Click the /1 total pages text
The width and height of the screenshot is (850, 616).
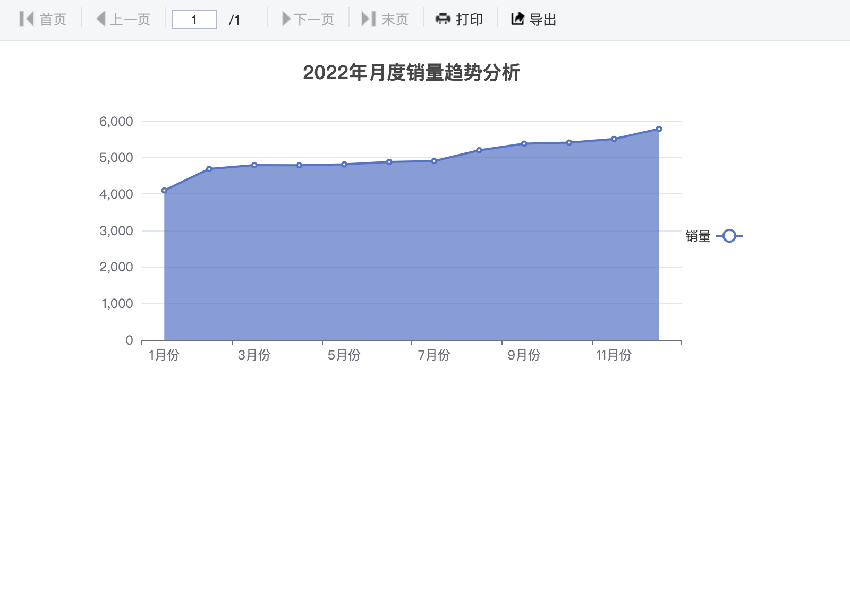coord(234,20)
